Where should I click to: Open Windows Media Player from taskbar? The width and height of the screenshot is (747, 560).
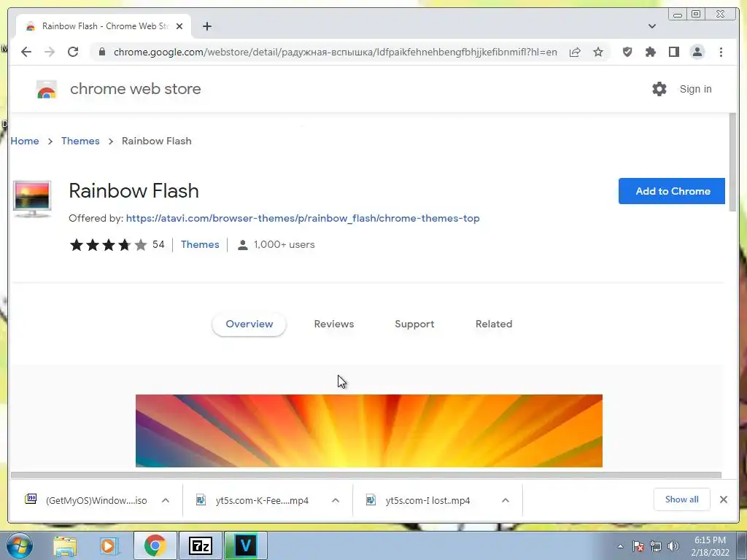coord(108,545)
